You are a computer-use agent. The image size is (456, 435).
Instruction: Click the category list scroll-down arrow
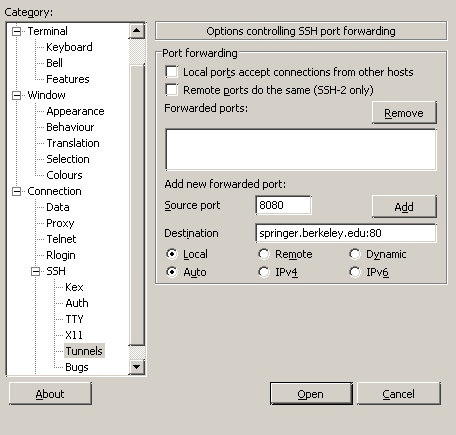point(136,367)
